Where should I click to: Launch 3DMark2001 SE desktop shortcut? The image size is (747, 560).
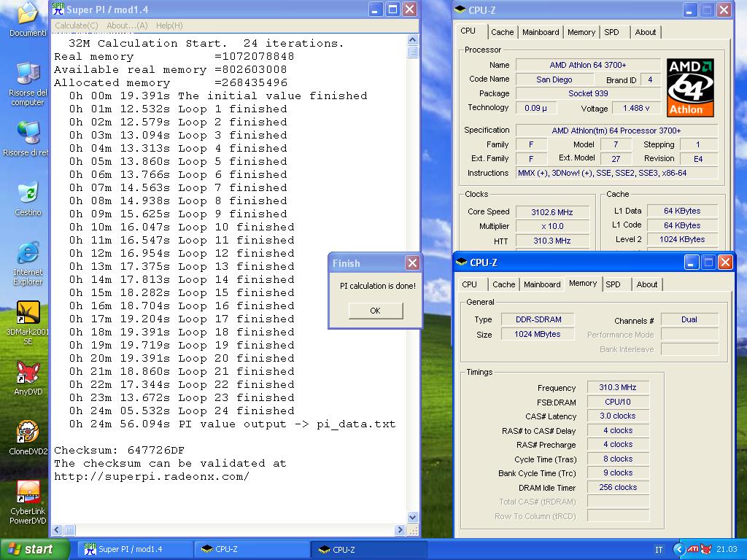pyautogui.click(x=28, y=323)
